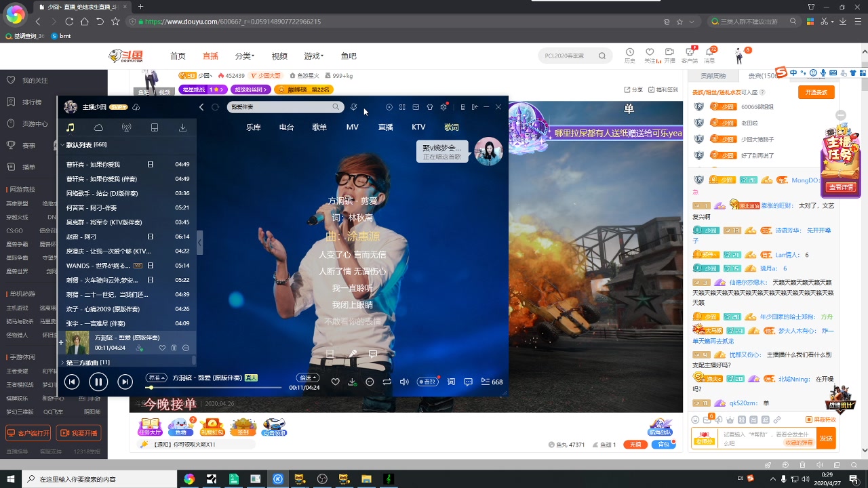Open the apps grid icon in Kugou

click(x=402, y=107)
